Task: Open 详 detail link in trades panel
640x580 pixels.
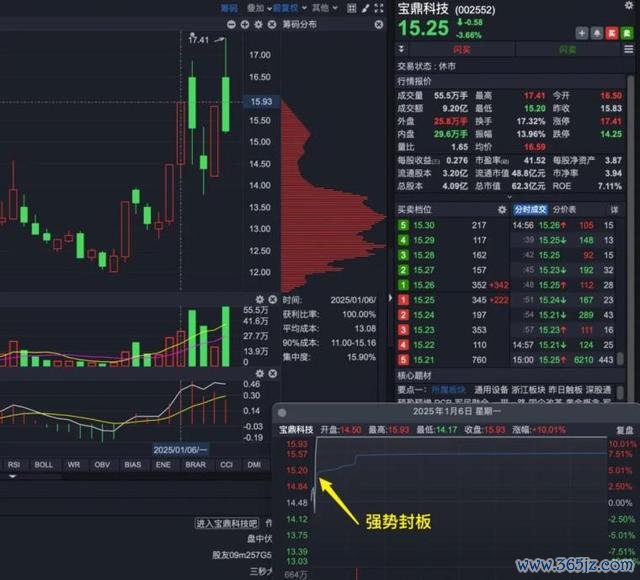Action: 614,210
